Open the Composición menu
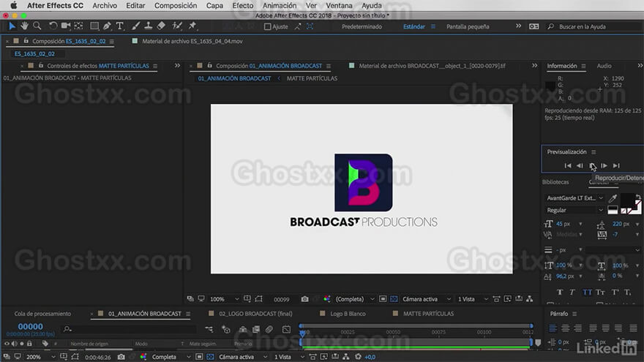Image resolution: width=644 pixels, height=362 pixels. click(176, 5)
